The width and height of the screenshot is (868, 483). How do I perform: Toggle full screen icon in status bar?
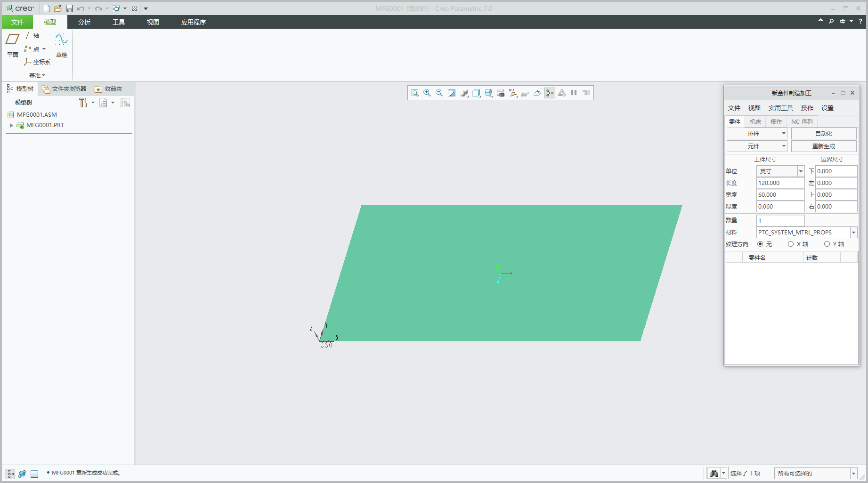[34, 474]
